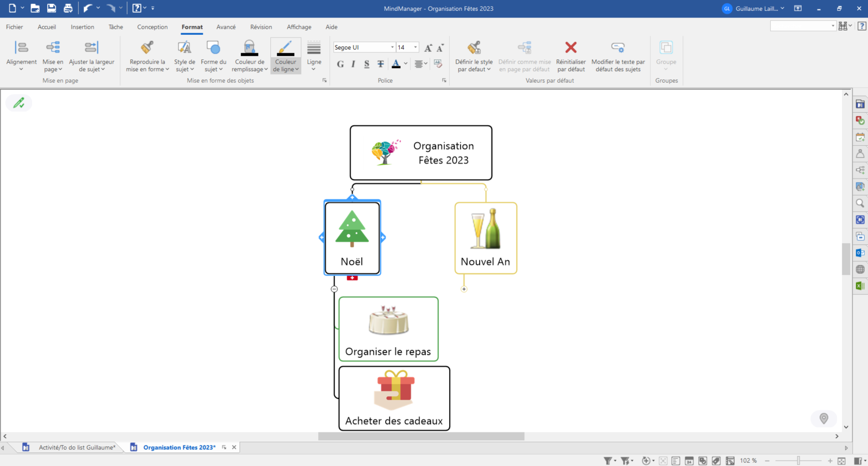868x466 pixels.
Task: Click the green pen icon on canvas
Action: pos(19,103)
